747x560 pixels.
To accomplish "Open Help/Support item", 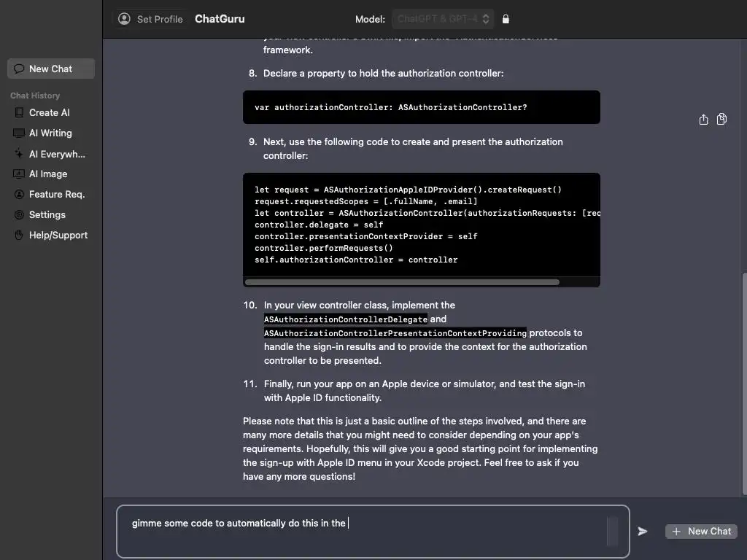I will (x=58, y=236).
